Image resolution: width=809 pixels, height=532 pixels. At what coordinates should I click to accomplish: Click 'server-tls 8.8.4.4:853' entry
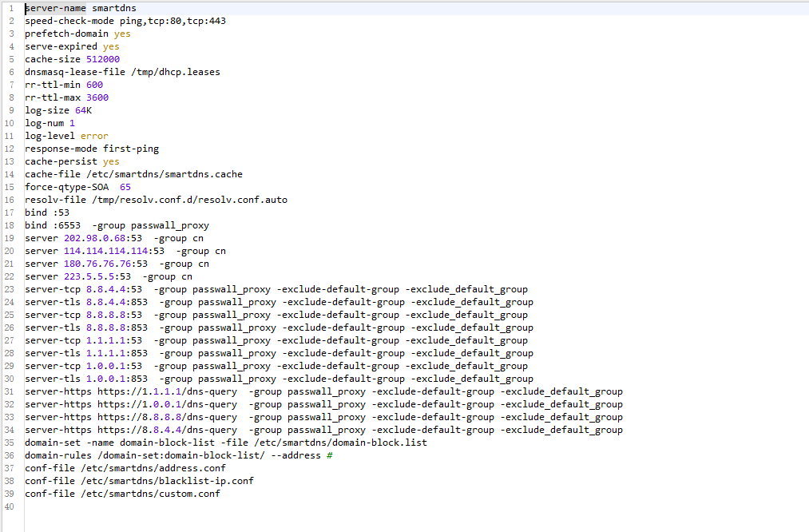tap(86, 303)
